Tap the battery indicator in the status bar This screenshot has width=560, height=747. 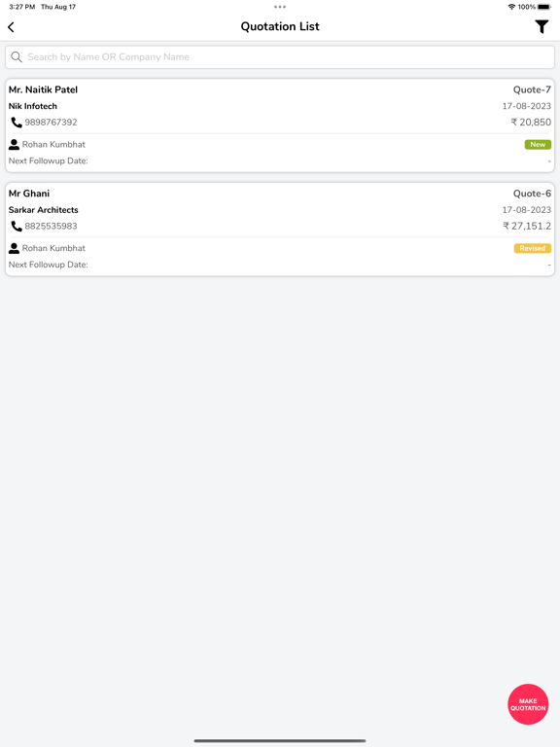point(544,7)
